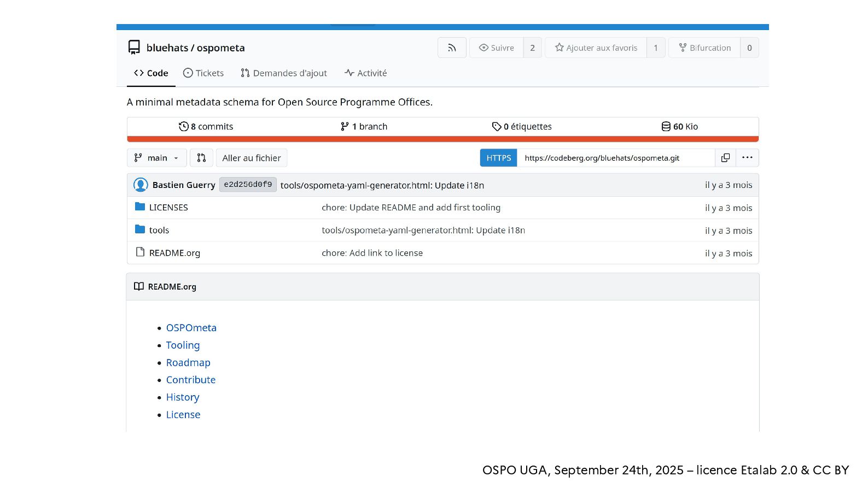This screenshot has width=868, height=488.
Task: Go to the Activité tab
Action: pos(366,73)
